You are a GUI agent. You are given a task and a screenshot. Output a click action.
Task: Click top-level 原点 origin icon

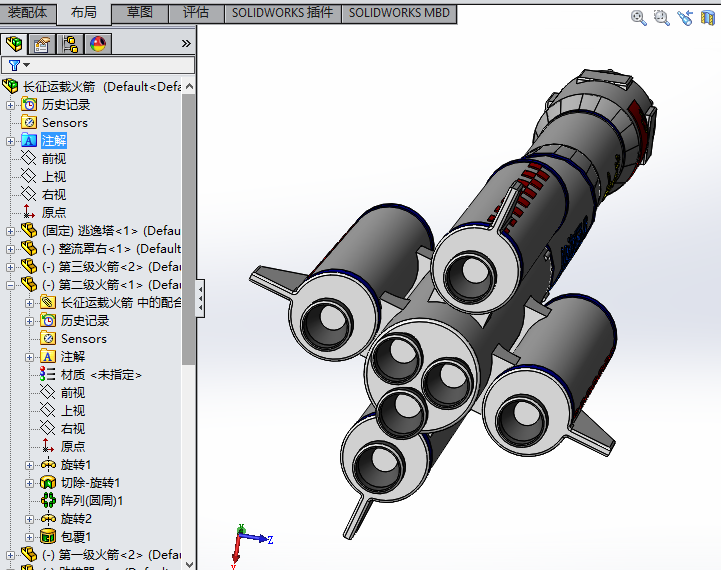pos(29,212)
